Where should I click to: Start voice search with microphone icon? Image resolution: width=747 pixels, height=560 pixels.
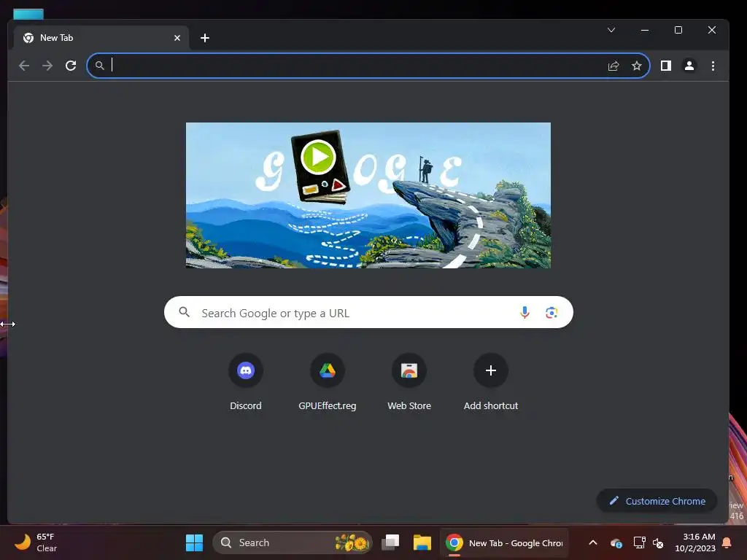coord(525,312)
